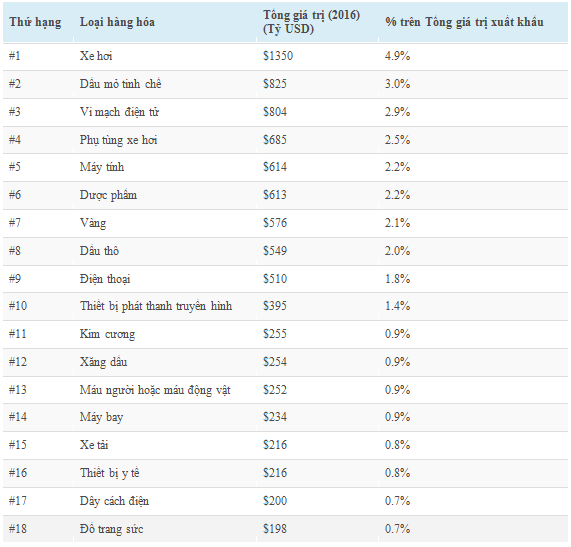Viewport: 571px width, 547px height.
Task: Click the $576 value for Vàng
Action: pyautogui.click(x=275, y=223)
